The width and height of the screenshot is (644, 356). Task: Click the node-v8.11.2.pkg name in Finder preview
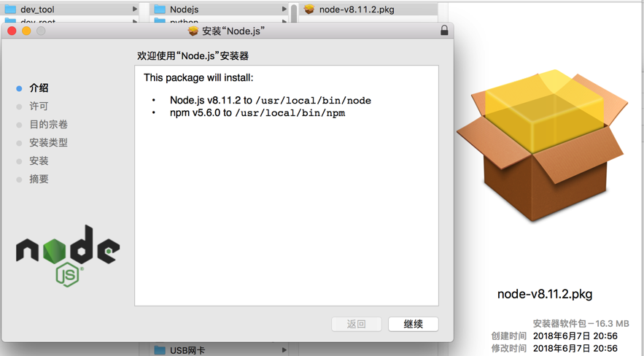click(545, 294)
